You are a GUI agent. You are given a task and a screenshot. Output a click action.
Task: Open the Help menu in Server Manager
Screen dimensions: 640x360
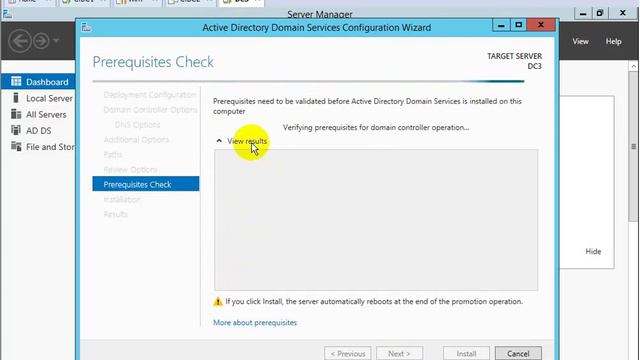pos(613,41)
